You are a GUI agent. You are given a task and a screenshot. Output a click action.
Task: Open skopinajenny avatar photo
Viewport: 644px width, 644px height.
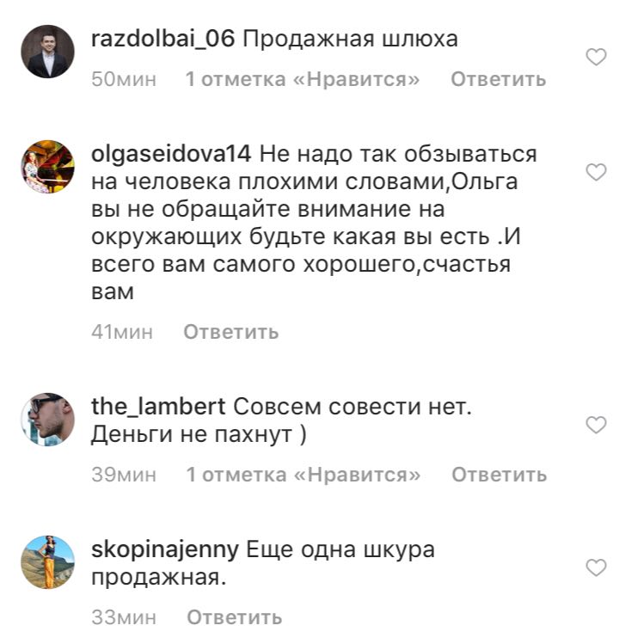[47, 562]
